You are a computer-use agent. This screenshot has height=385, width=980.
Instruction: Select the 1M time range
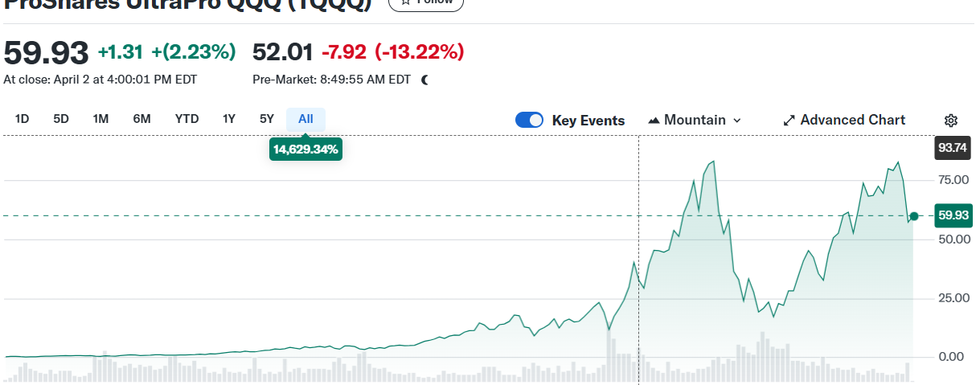100,119
